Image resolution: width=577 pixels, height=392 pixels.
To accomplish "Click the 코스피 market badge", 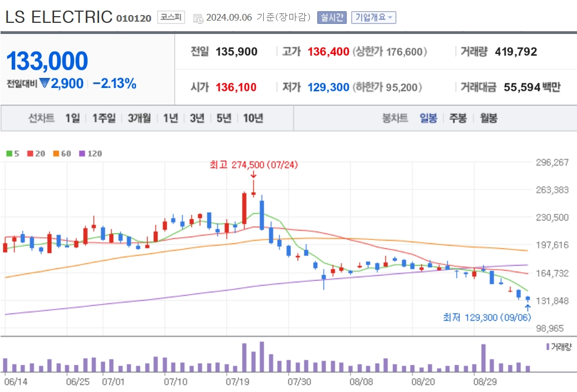I will 171,17.
